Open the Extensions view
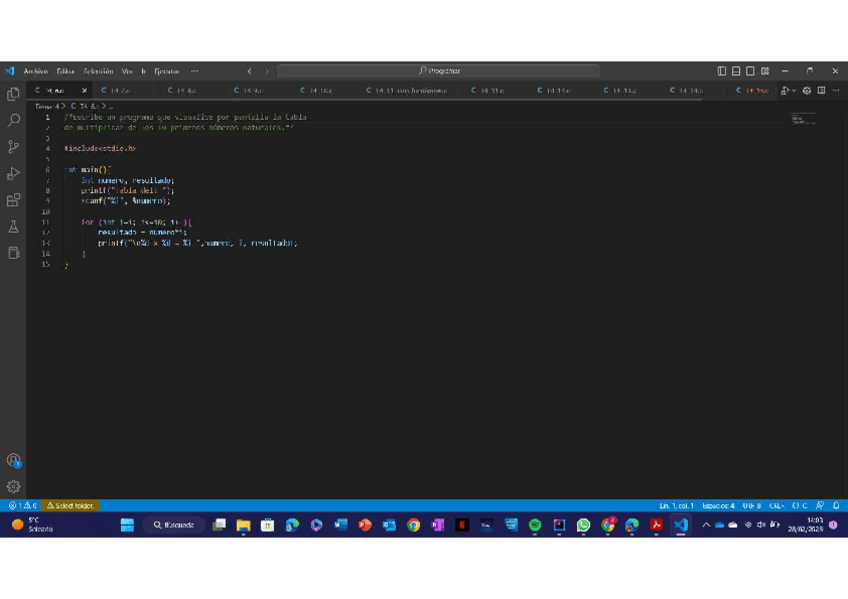 13,201
